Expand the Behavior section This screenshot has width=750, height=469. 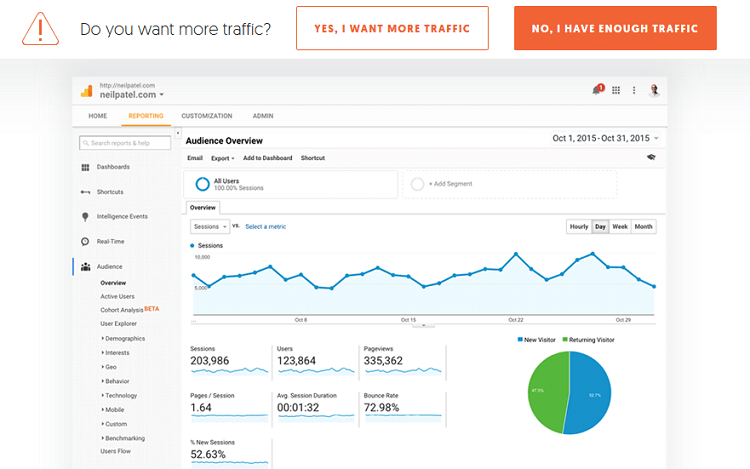[115, 382]
